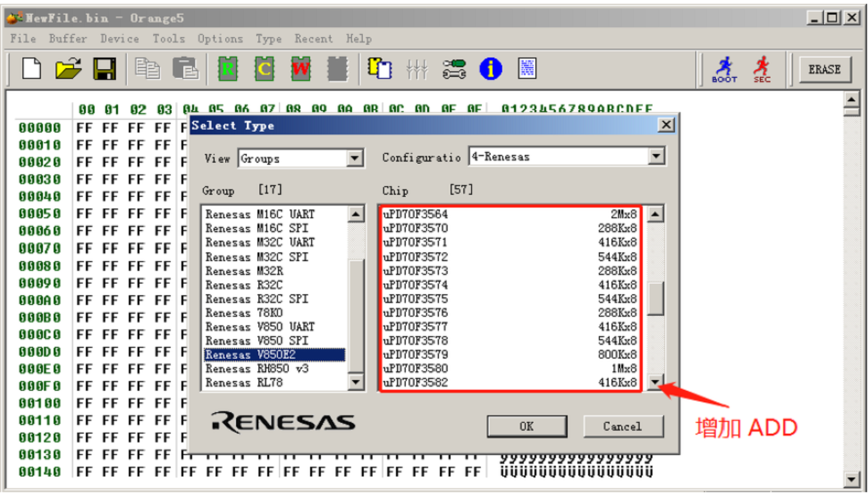Open the Device menu
Viewport: 868px width, 495px height.
(120, 39)
